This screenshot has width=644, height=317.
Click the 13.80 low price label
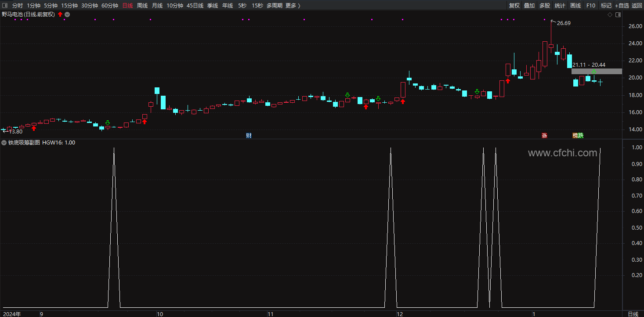tap(15, 132)
